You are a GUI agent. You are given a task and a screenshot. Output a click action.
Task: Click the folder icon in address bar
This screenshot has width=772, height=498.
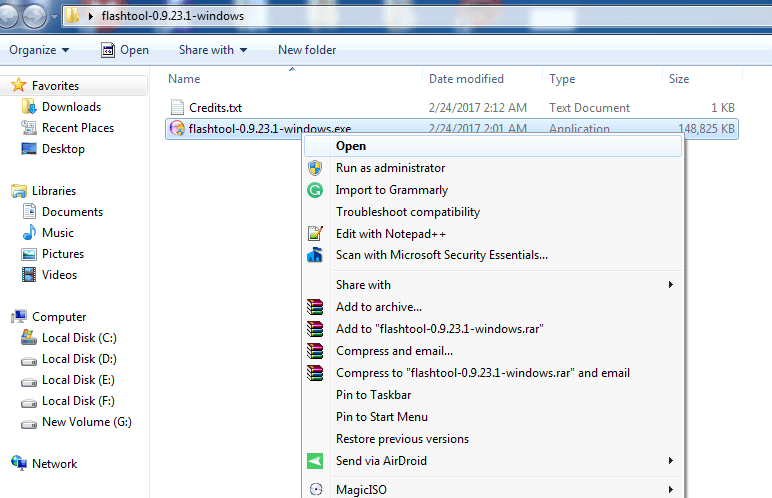pos(73,15)
